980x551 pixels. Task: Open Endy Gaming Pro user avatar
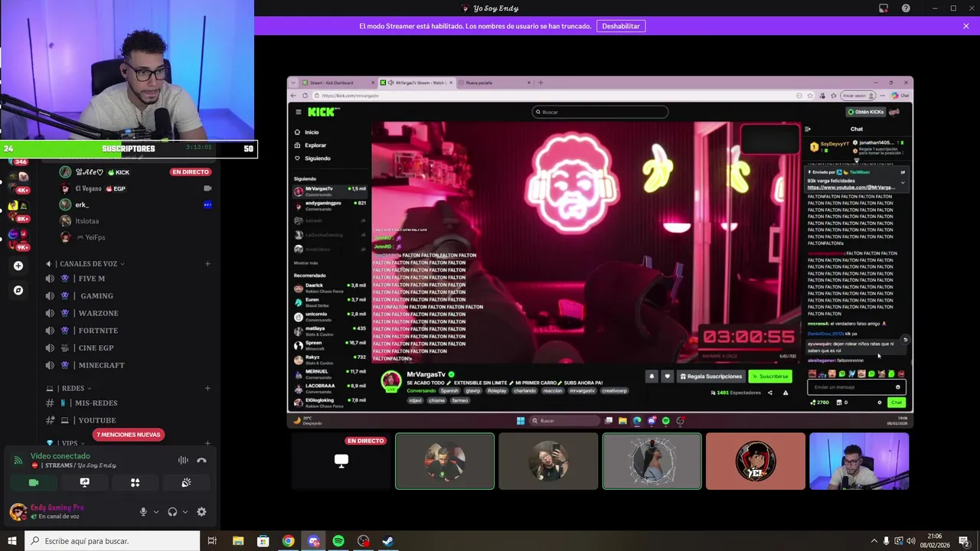click(18, 512)
